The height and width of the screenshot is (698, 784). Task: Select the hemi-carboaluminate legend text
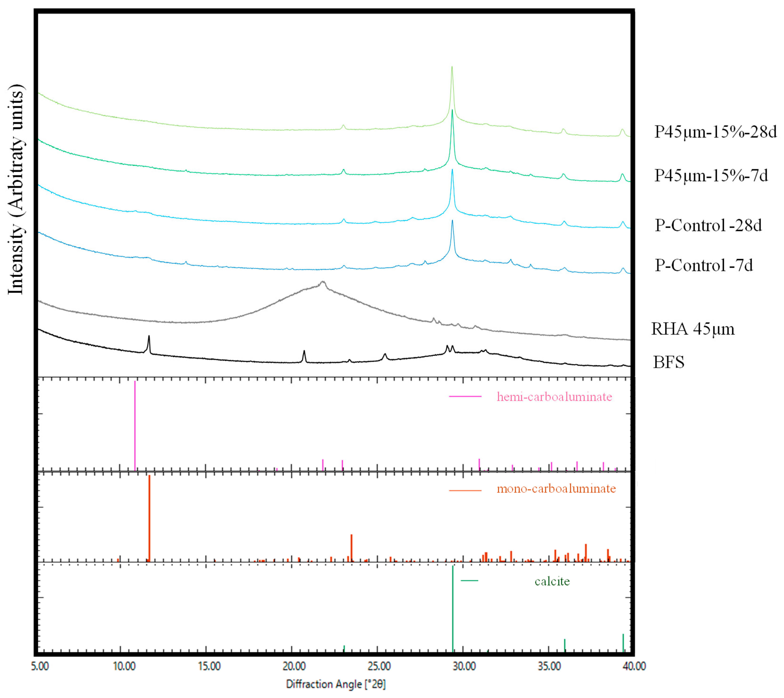click(x=554, y=397)
